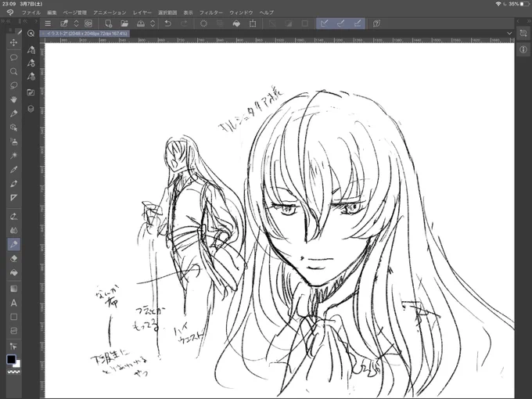
Task: Open the hamburger command bar menu
Action: click(x=48, y=23)
